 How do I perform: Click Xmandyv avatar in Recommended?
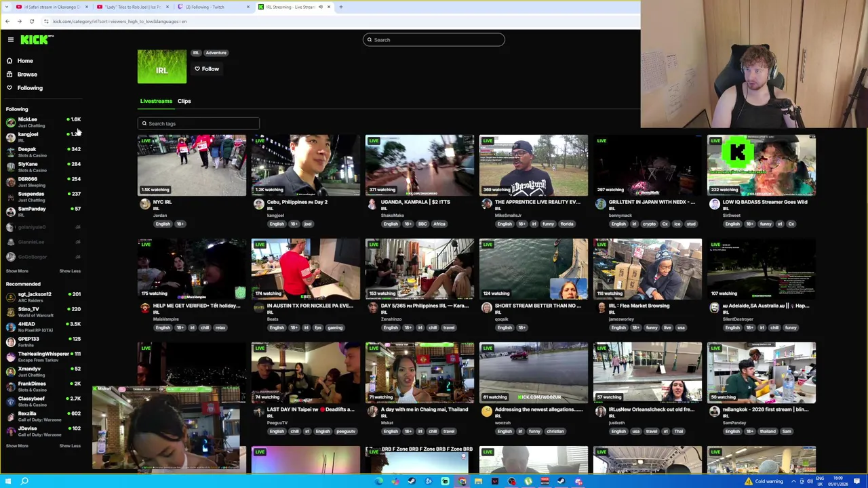(x=10, y=371)
